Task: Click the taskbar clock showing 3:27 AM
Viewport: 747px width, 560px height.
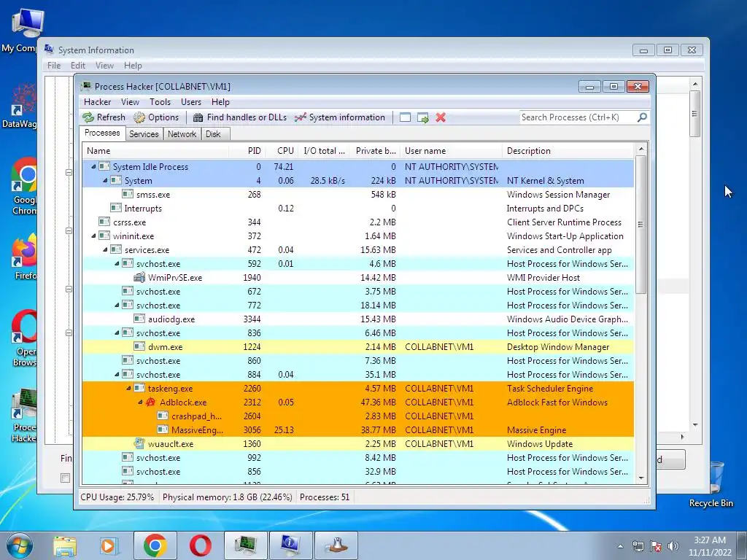Action: (709, 545)
